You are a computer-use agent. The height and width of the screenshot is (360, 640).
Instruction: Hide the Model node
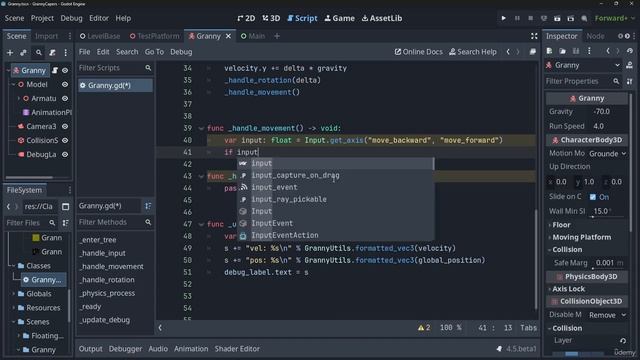(x=65, y=84)
